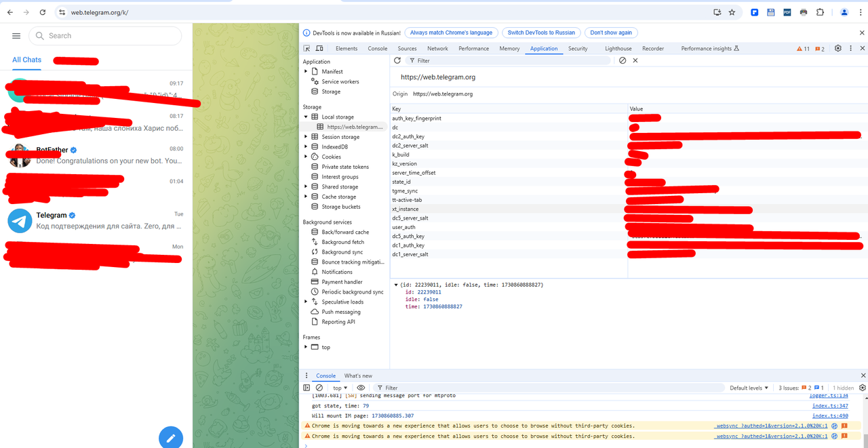Click the Don't show again button

click(x=611, y=32)
